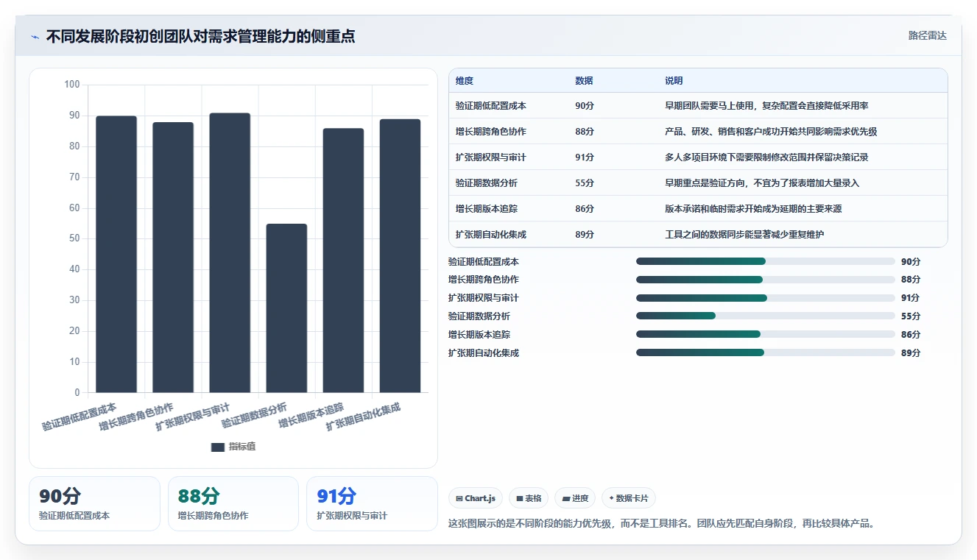Image resolution: width=977 pixels, height=560 pixels.
Task: Click the y-axis value 50
Action: (74, 238)
